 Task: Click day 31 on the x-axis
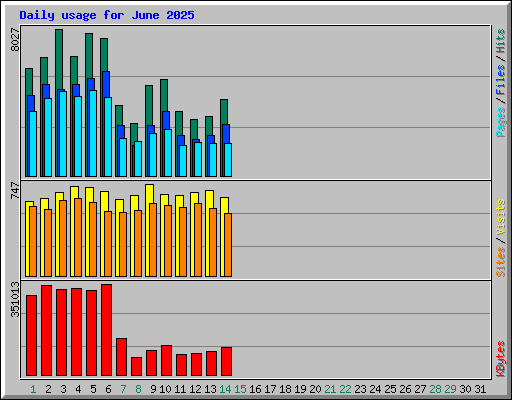[x=480, y=389]
